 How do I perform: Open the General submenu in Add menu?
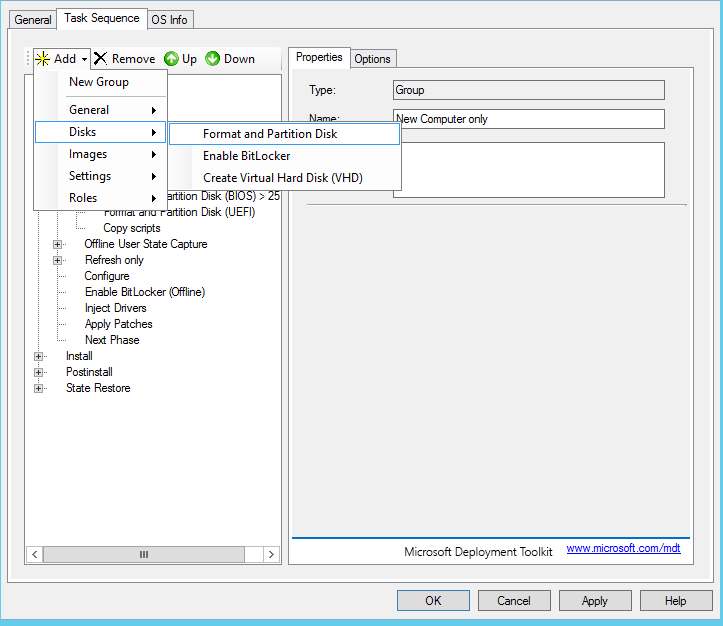[x=101, y=110]
